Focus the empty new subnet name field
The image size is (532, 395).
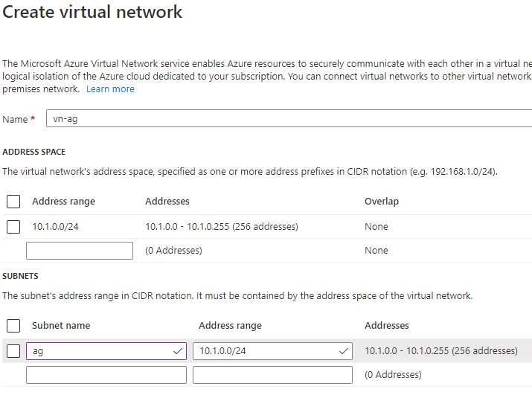(106, 375)
